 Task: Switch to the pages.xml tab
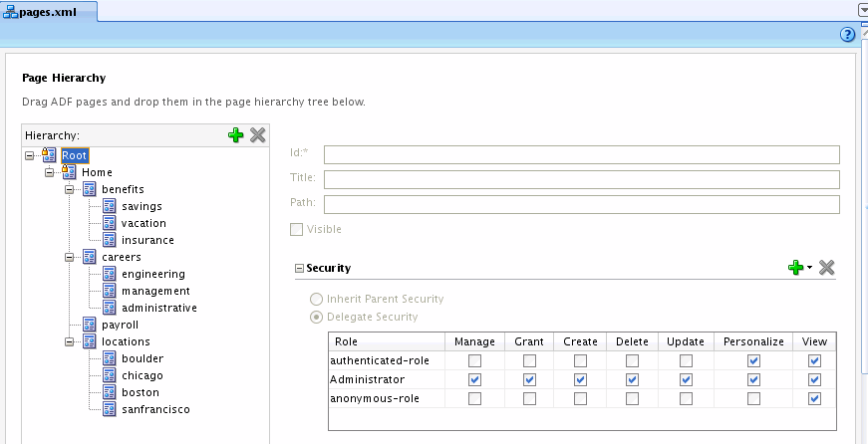49,11
